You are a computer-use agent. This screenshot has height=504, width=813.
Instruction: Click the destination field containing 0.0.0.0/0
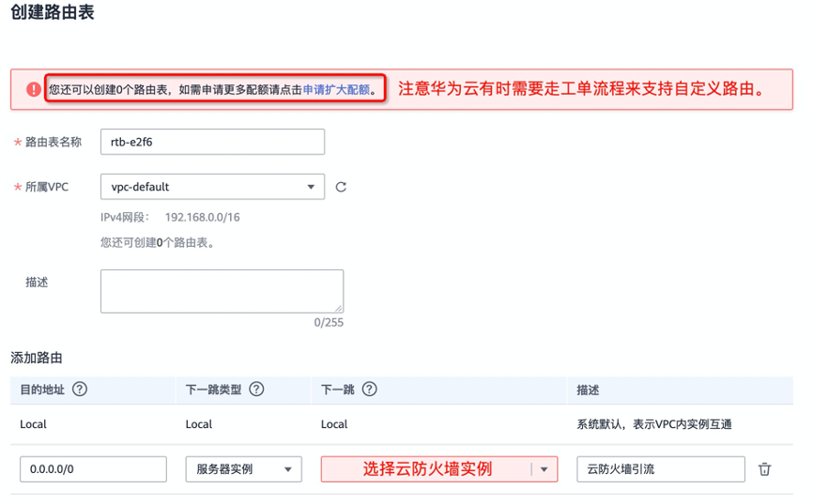(x=93, y=469)
